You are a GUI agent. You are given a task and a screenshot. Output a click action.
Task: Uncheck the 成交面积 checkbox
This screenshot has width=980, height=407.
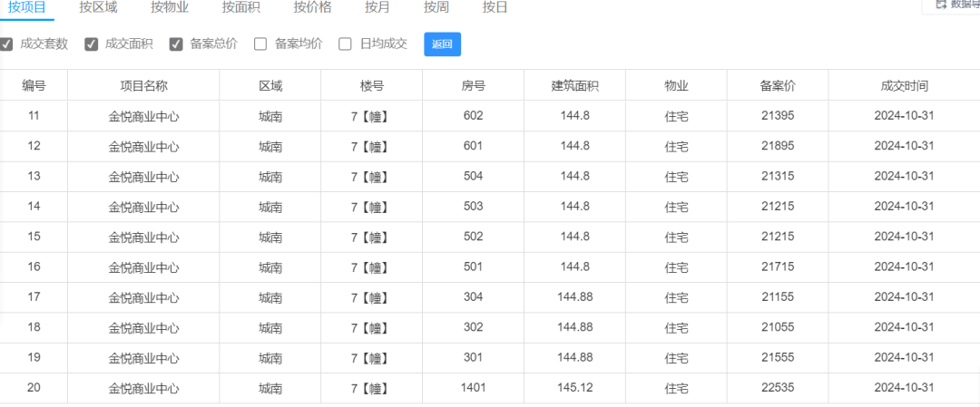click(x=92, y=44)
